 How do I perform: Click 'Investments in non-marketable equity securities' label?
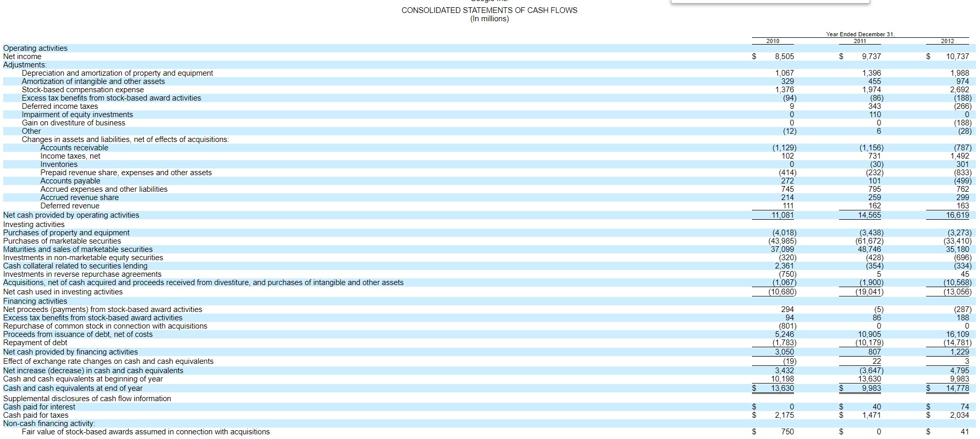[83, 258]
